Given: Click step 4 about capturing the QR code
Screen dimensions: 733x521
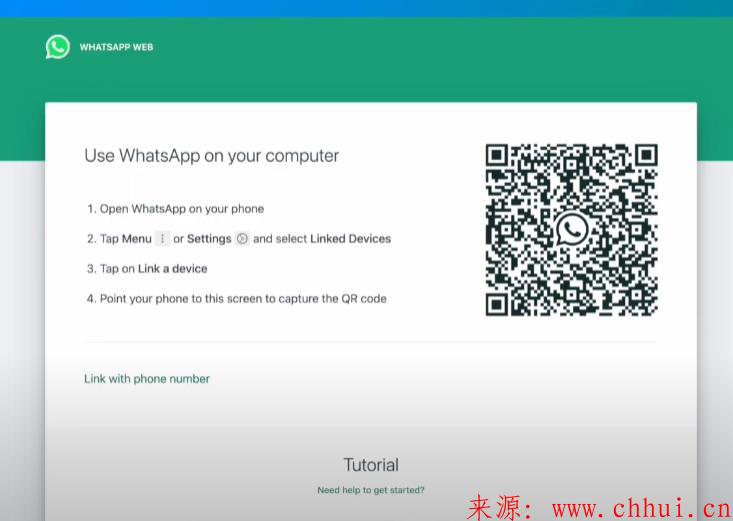Looking at the screenshot, I should point(237,298).
